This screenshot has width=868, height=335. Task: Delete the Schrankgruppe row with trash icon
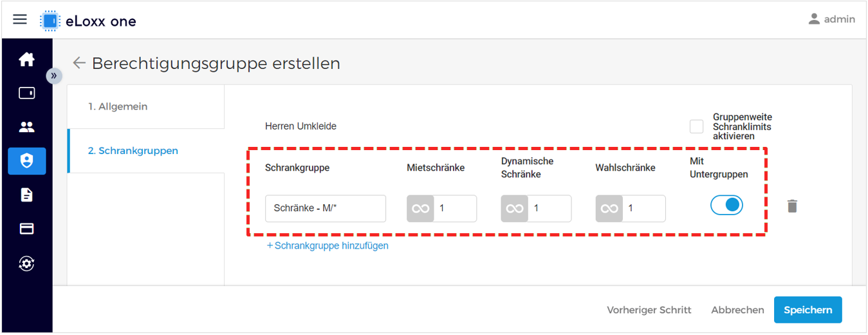click(792, 206)
